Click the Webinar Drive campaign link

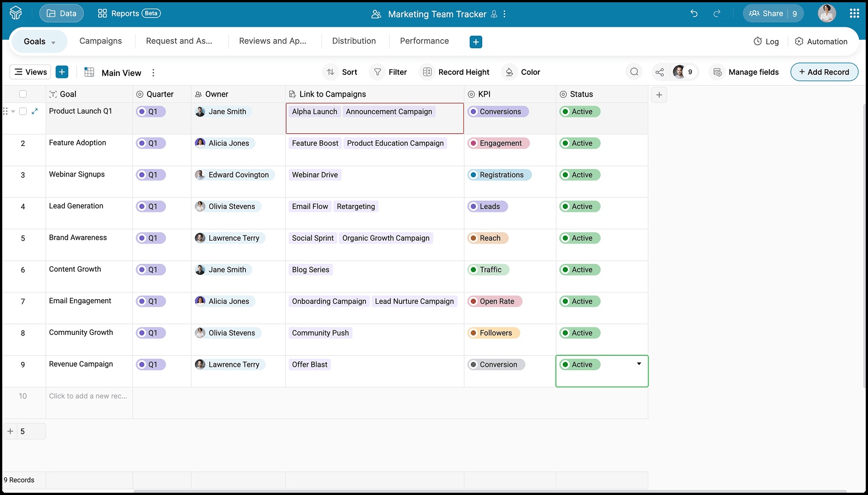[315, 175]
